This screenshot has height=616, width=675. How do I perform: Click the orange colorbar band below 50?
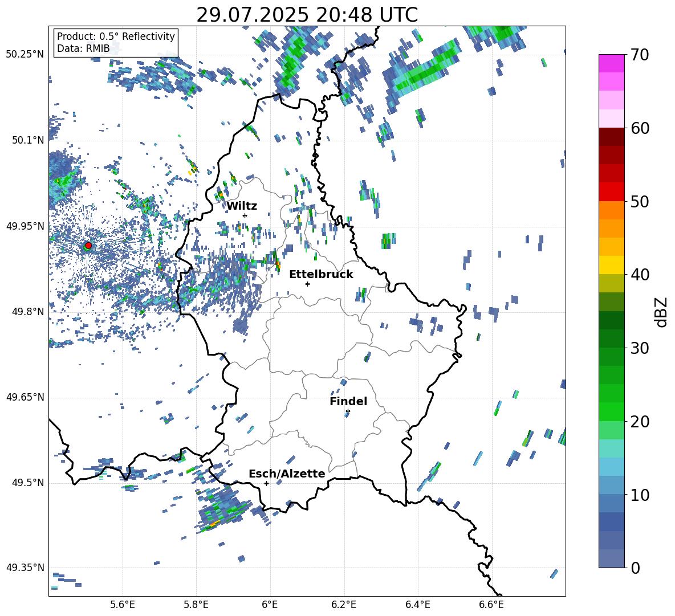(x=611, y=210)
